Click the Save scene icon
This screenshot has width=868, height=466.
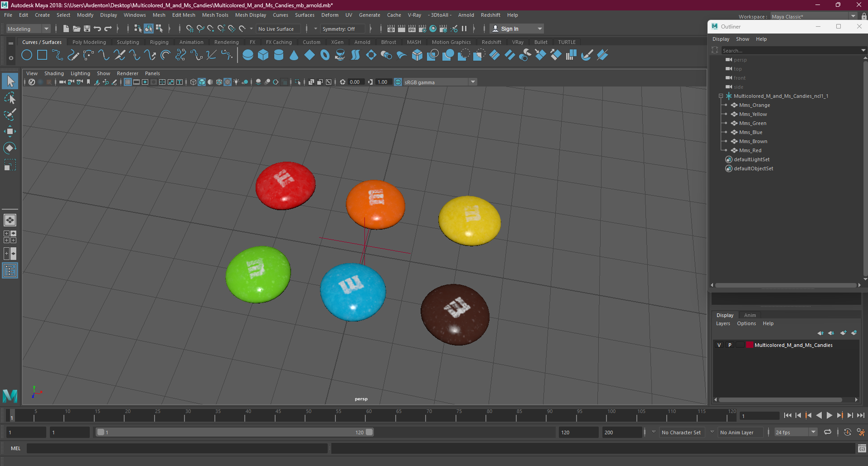[x=87, y=29]
